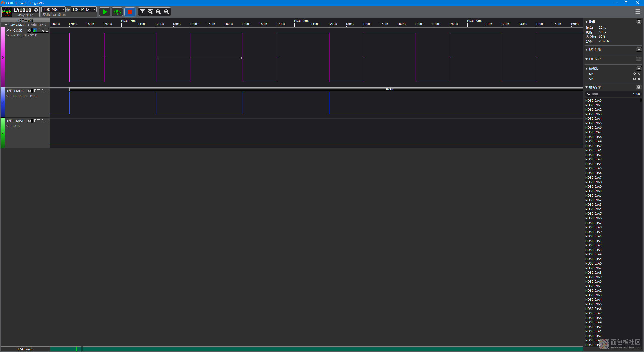Click channel 2 green color bar
Viewport: 644px width, 352px height.
pos(3,133)
